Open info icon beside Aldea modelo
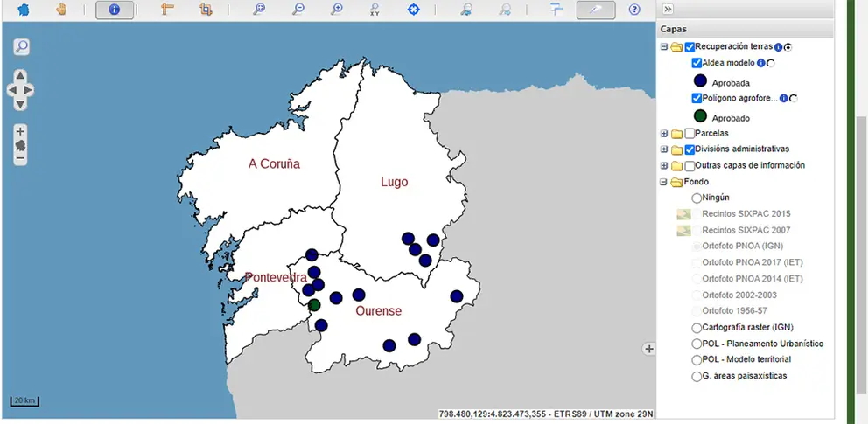868x424 pixels. click(761, 63)
